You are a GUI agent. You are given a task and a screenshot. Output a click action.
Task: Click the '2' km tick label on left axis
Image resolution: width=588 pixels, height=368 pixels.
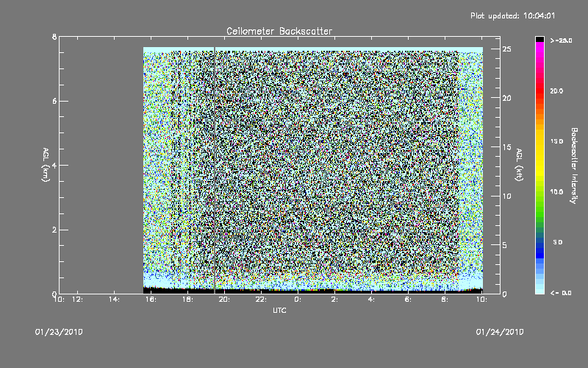click(x=54, y=230)
